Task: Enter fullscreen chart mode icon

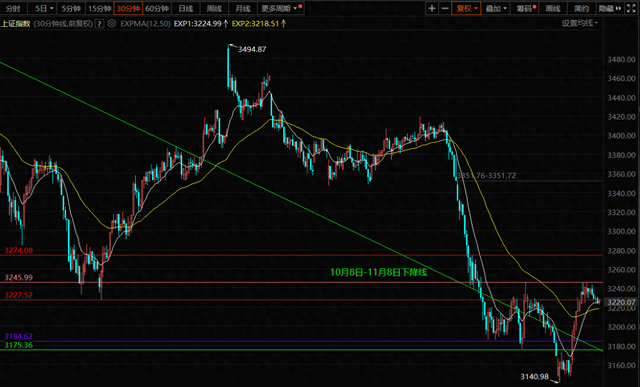Action: click(x=631, y=8)
